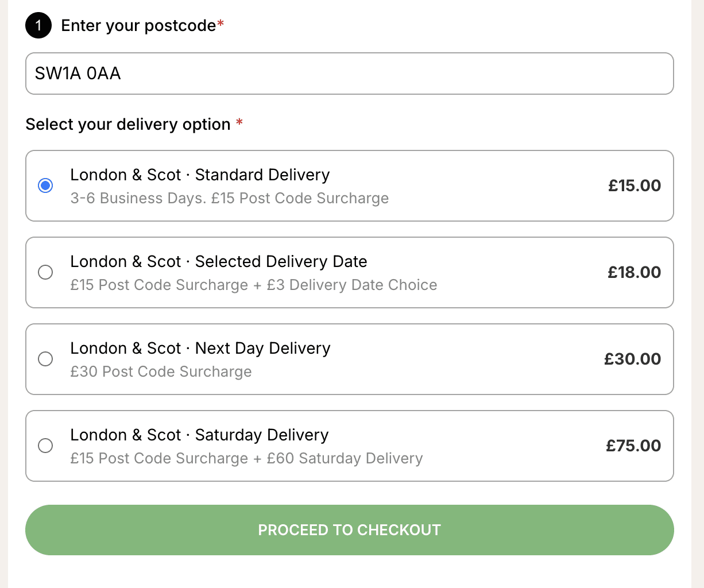
Task: Click the '£60 Saturday Delivery' surcharge description
Action: tap(345, 458)
